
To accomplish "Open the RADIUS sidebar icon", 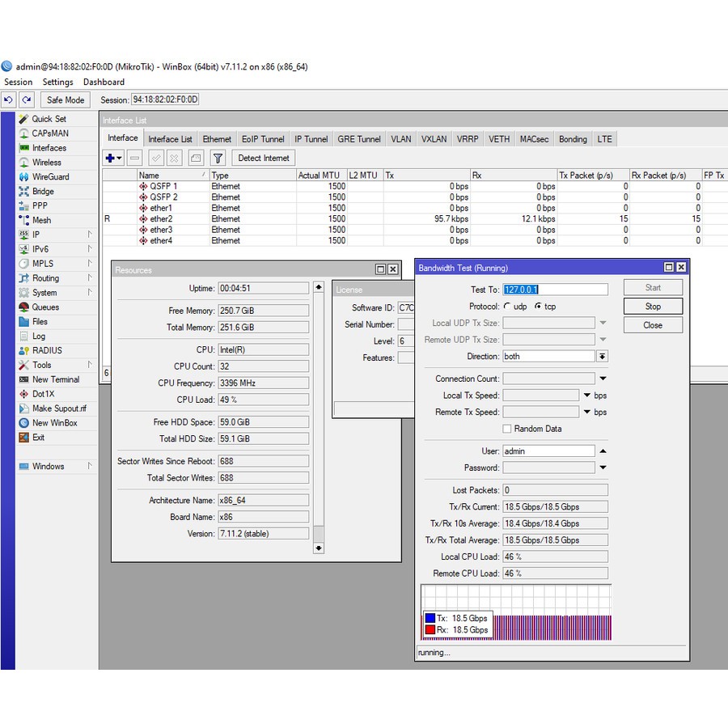I will [x=24, y=351].
